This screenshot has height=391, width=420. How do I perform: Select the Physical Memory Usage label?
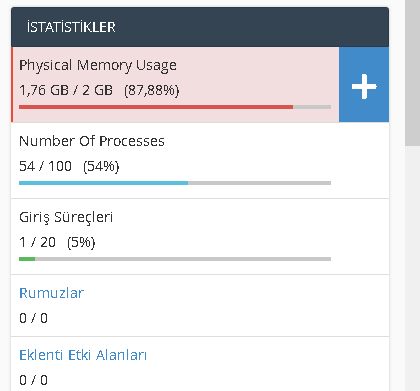(x=98, y=65)
